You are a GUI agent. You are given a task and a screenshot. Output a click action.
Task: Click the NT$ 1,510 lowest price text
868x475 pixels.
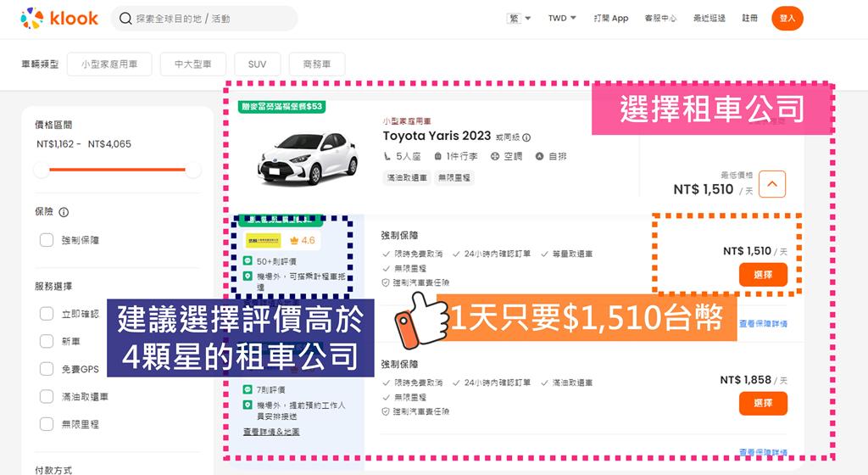[x=703, y=189]
